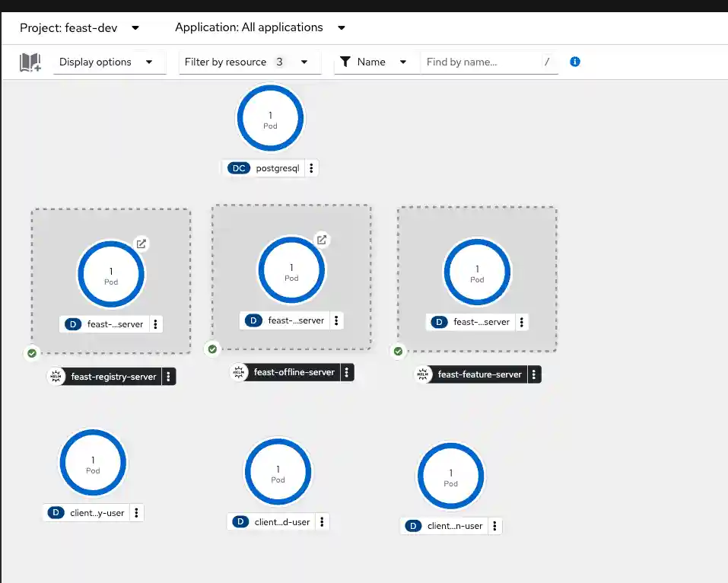Click the client...d-user deployment label
Viewport: 728px width, 583px height.
click(281, 522)
